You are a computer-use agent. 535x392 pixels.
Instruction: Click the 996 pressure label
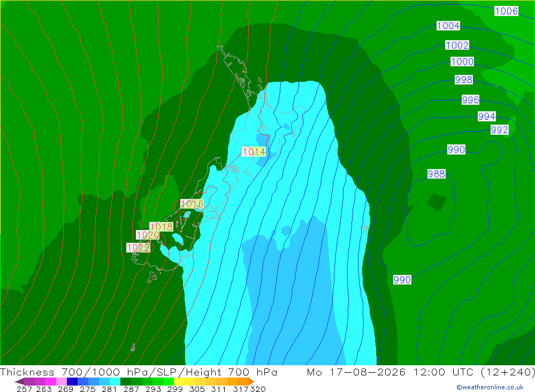pos(470,100)
